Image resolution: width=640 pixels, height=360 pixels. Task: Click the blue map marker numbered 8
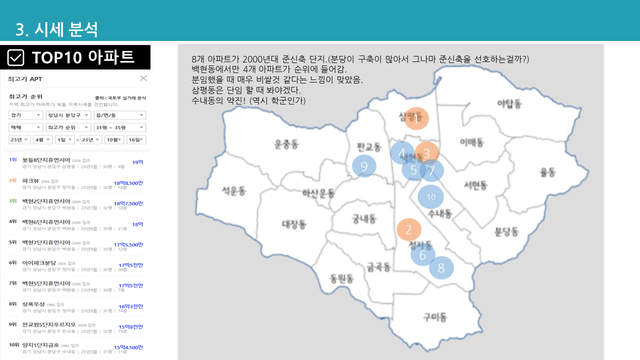(x=441, y=268)
